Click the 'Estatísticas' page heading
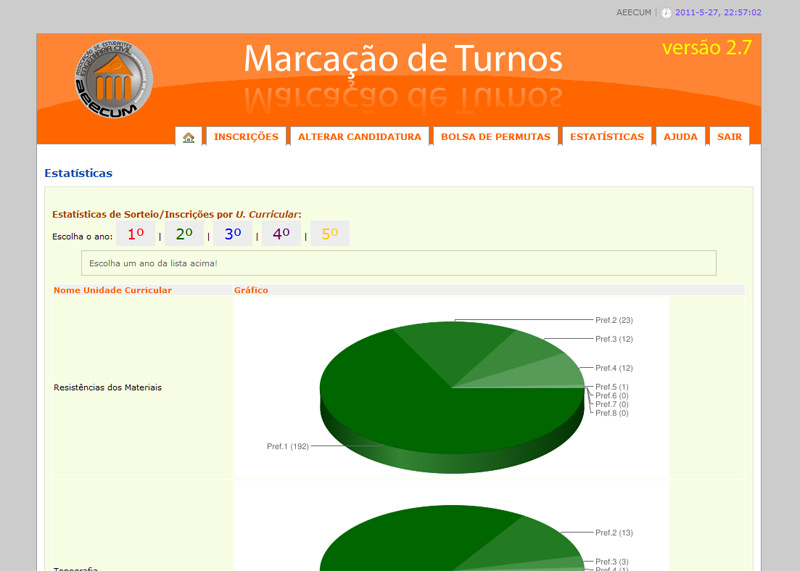Viewport: 800px width, 571px height. [78, 173]
